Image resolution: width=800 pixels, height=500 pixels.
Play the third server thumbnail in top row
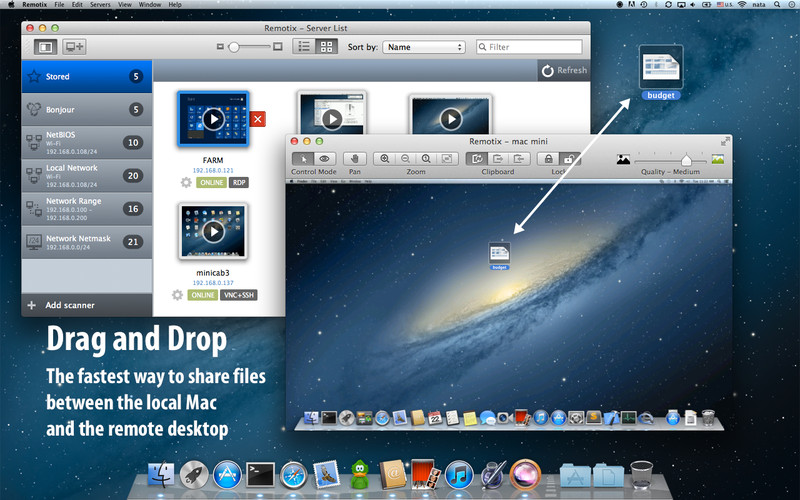tap(451, 119)
